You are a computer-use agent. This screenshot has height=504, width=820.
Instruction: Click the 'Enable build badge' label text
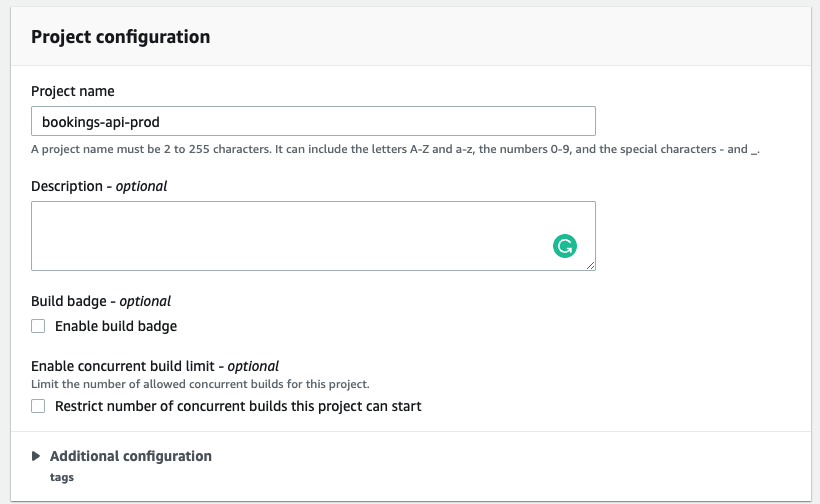click(x=116, y=326)
